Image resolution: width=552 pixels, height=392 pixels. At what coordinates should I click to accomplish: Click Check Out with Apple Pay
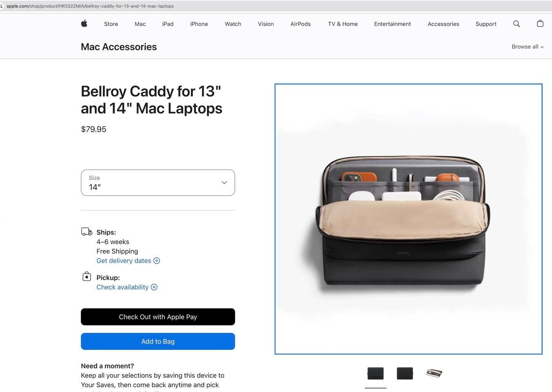158,317
